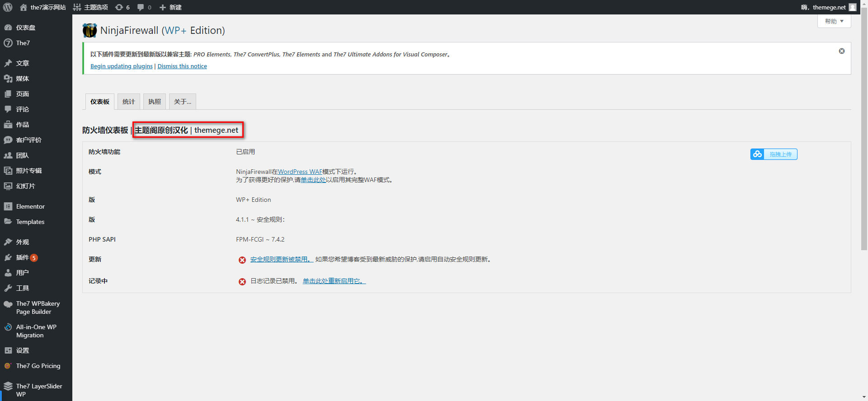This screenshot has width=868, height=401.
Task: Open 媒体 media icon in sidebar
Action: (8, 79)
